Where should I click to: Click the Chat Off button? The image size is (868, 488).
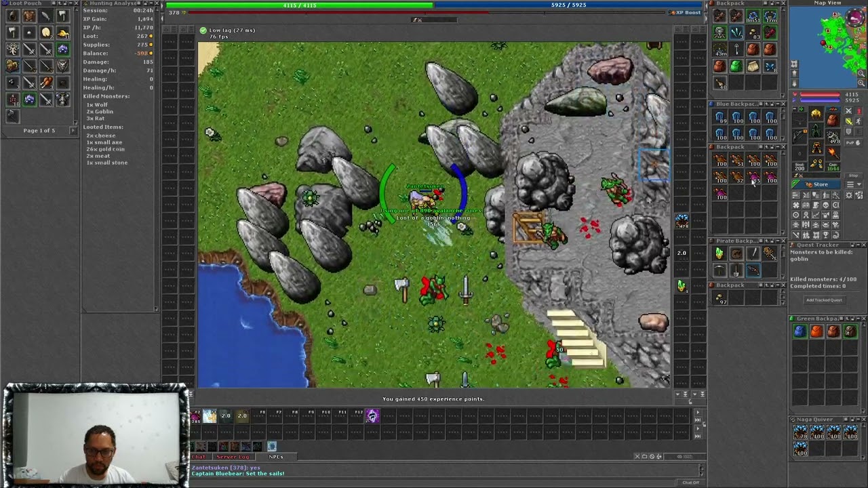tap(691, 483)
